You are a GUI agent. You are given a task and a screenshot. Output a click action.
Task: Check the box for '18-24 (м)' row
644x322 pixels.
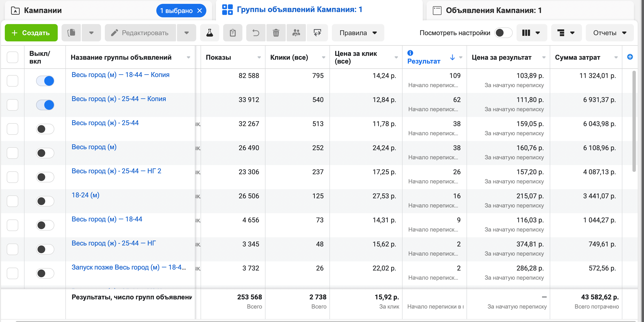pyautogui.click(x=13, y=201)
